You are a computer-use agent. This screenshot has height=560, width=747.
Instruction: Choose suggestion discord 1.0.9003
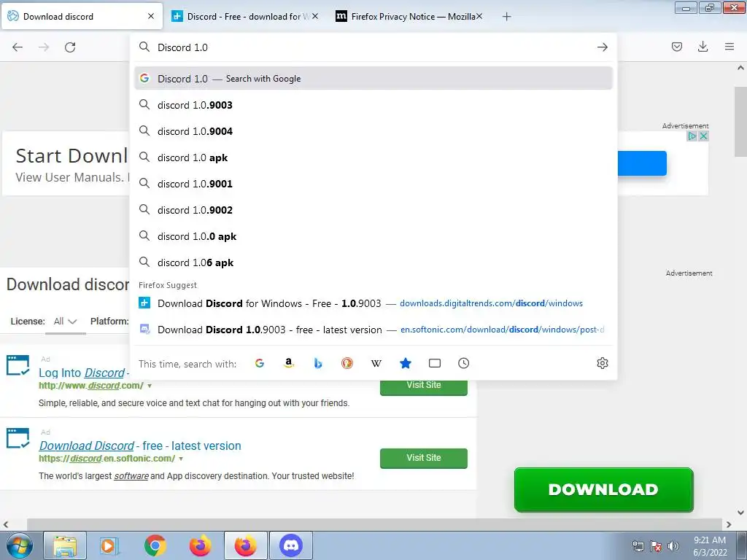coord(373,105)
